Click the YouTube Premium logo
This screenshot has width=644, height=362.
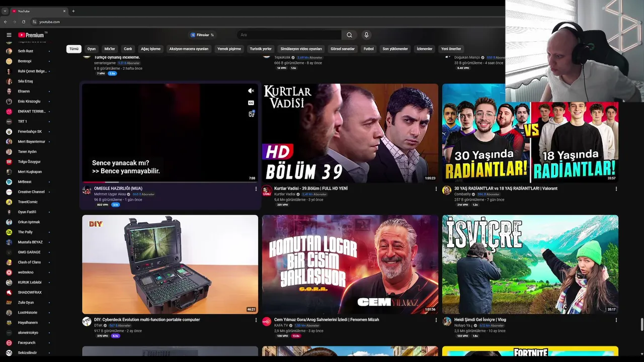click(31, 35)
